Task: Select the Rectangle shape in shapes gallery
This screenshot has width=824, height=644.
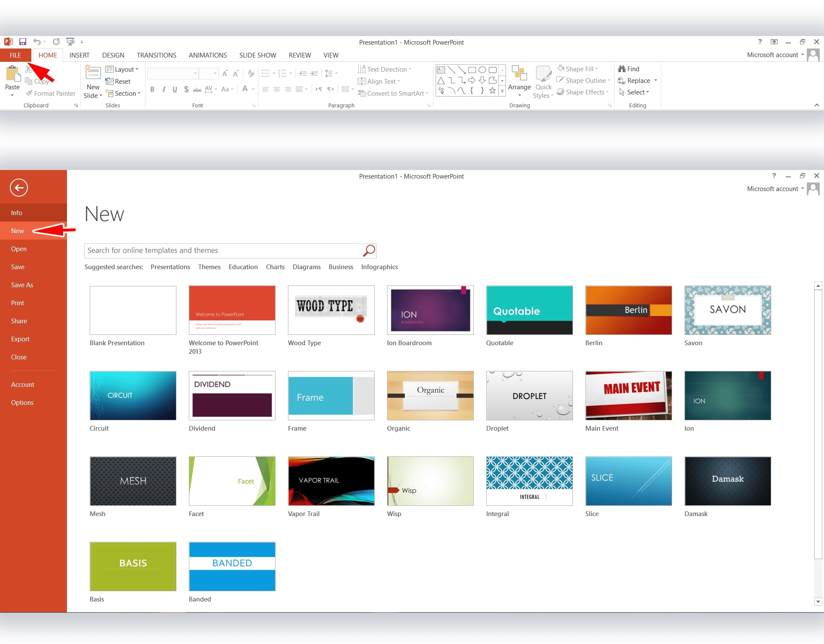Action: (x=472, y=70)
